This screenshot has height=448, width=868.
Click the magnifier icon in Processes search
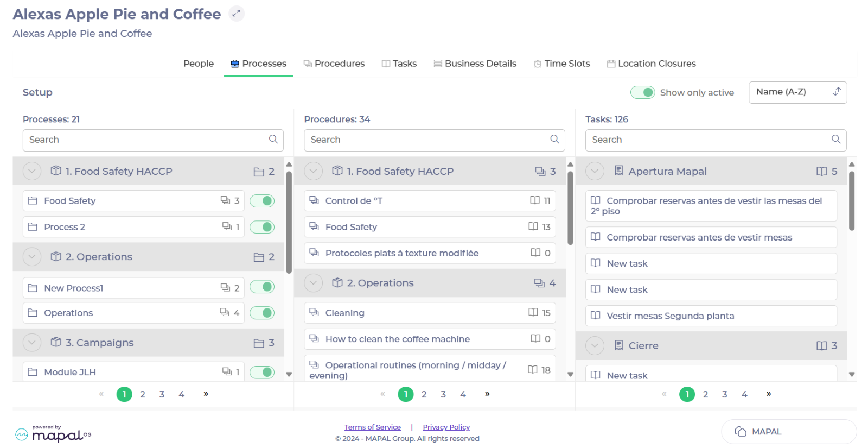pos(273,140)
